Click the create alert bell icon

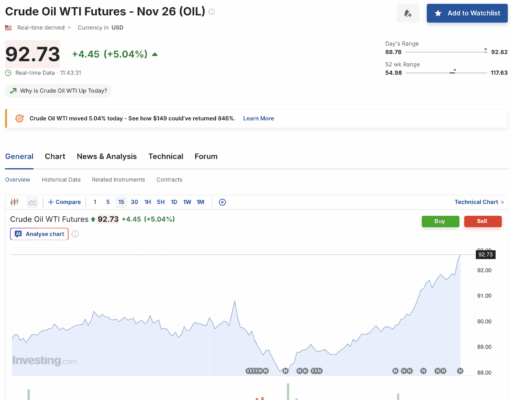[x=408, y=13]
